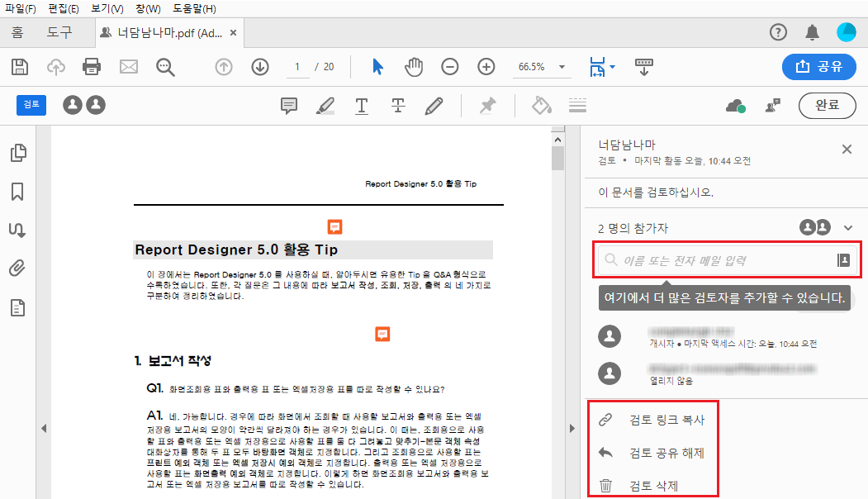
Task: Open the document page panel icon
Action: coord(17,307)
